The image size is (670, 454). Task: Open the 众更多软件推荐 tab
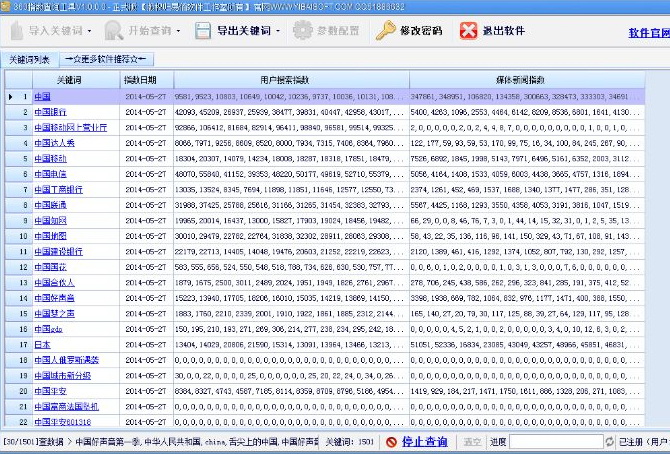click(x=104, y=59)
